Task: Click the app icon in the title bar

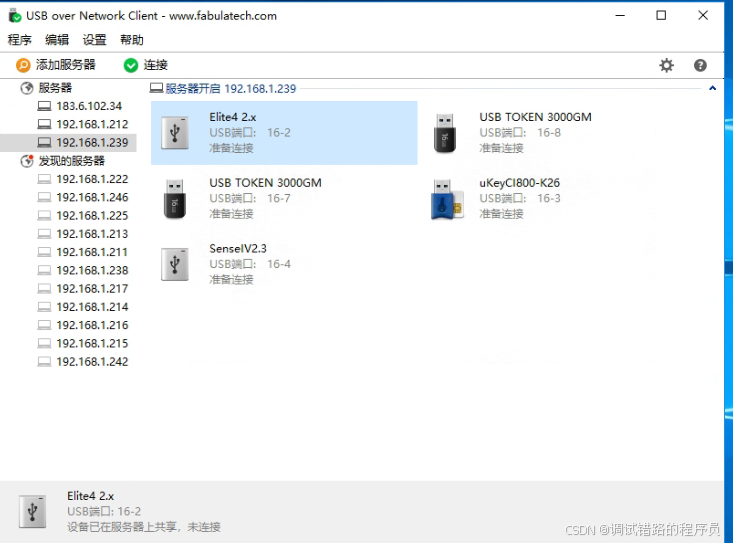Action: tap(15, 15)
